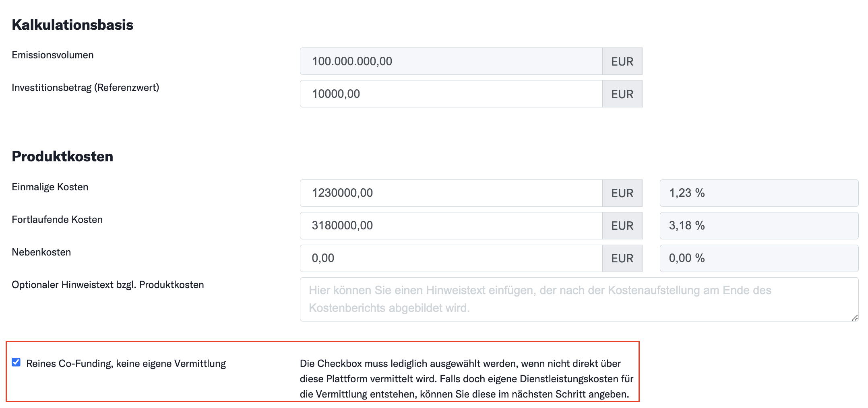The height and width of the screenshot is (408, 868).
Task: Click EUR addon beside Investitionsbetrag
Action: click(x=622, y=94)
